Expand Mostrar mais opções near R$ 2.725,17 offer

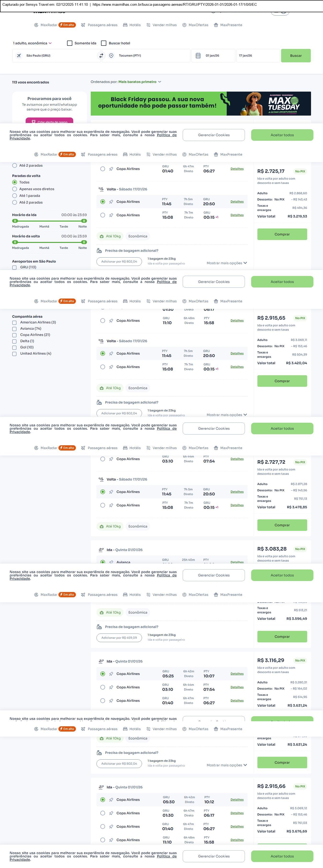227,263
